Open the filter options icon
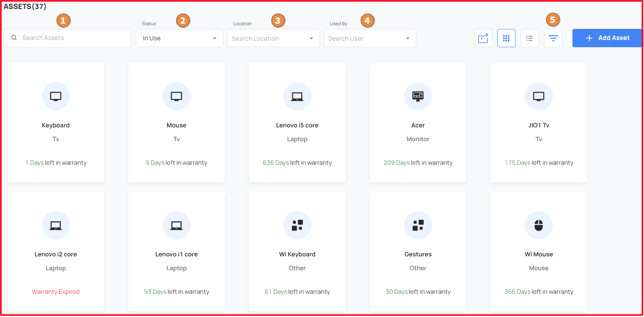The width and height of the screenshot is (644, 317). (x=553, y=38)
